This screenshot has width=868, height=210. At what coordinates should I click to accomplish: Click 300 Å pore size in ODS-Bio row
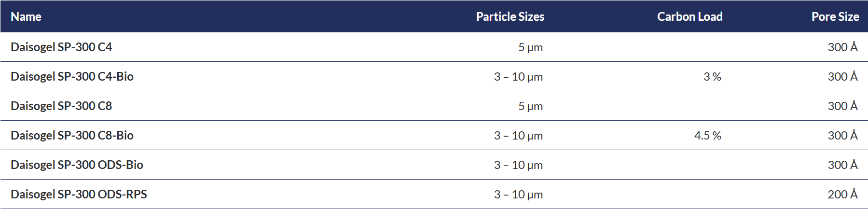click(842, 165)
